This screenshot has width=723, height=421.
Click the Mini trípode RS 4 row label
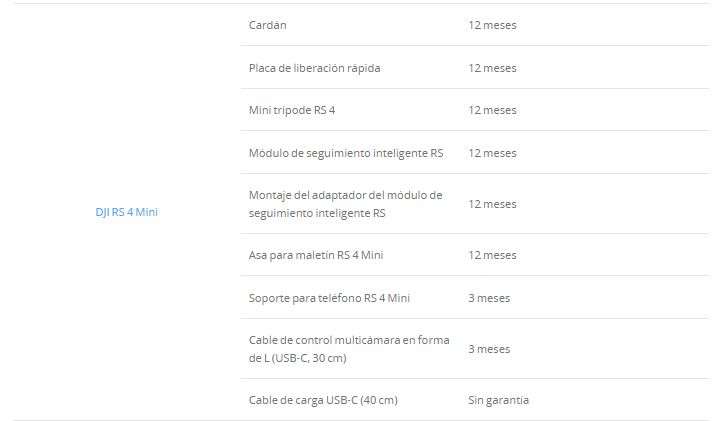pyautogui.click(x=292, y=110)
